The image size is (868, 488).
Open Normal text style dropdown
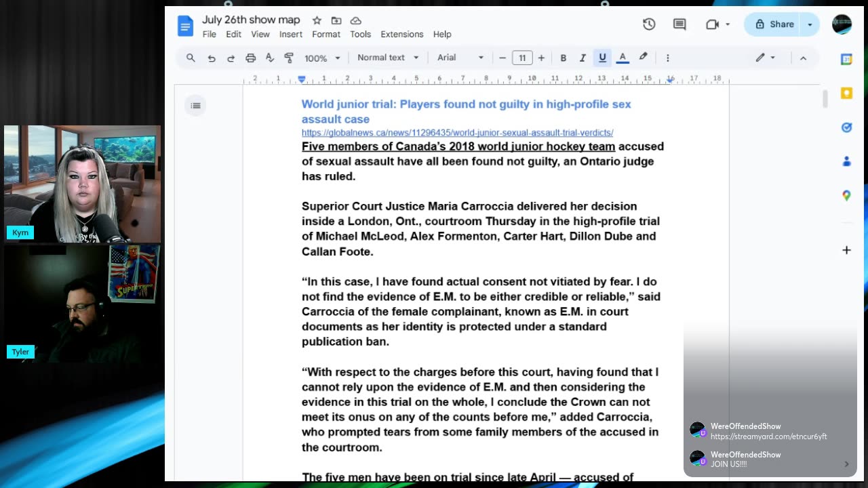coord(388,58)
